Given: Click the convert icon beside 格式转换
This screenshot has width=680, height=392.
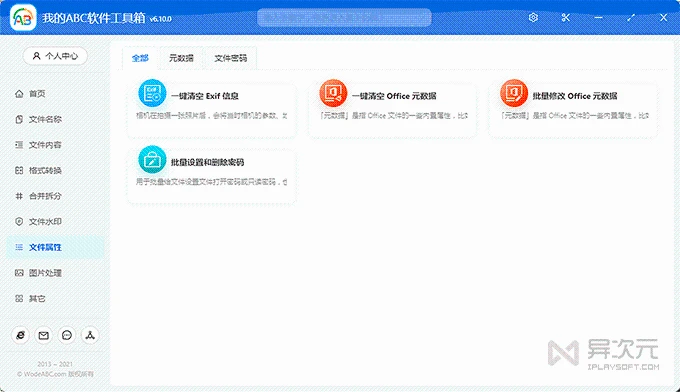Looking at the screenshot, I should [19, 170].
